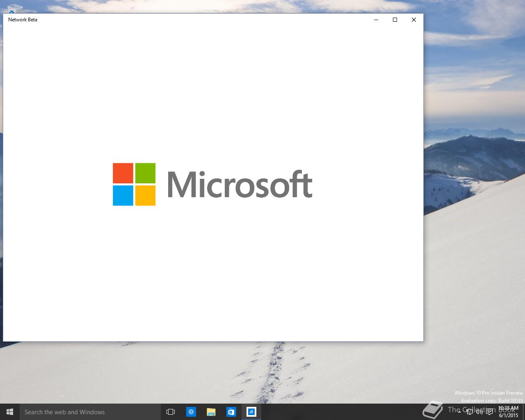Select the Recycle Bin desktop icon

pyautogui.click(x=15, y=8)
